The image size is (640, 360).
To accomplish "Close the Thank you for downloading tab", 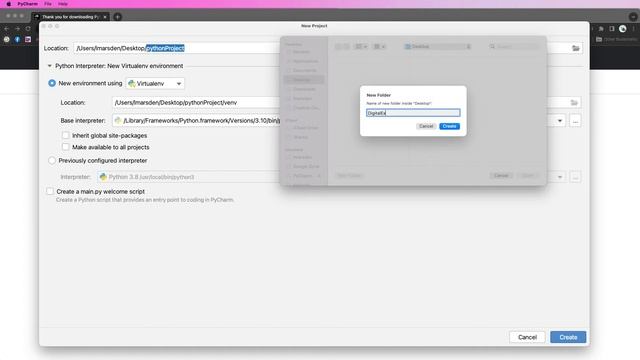I will point(105,17).
